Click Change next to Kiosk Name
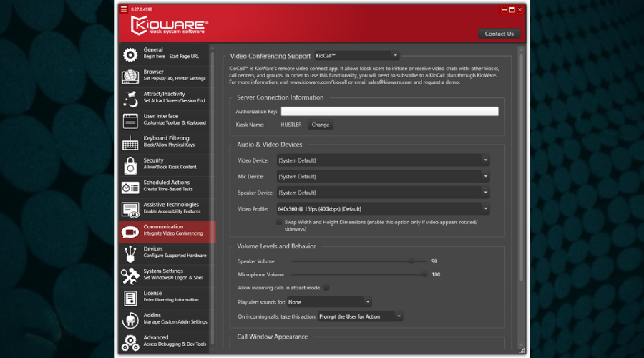 321,125
